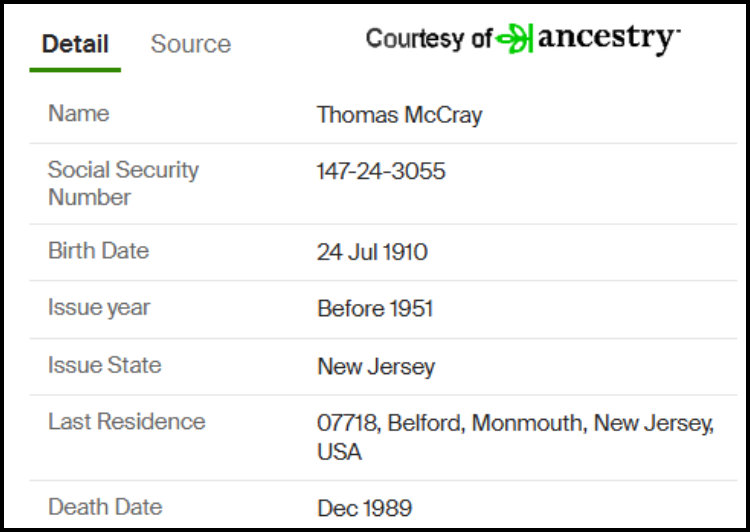
Task: Click the 'Courtesy of' text
Action: (429, 38)
